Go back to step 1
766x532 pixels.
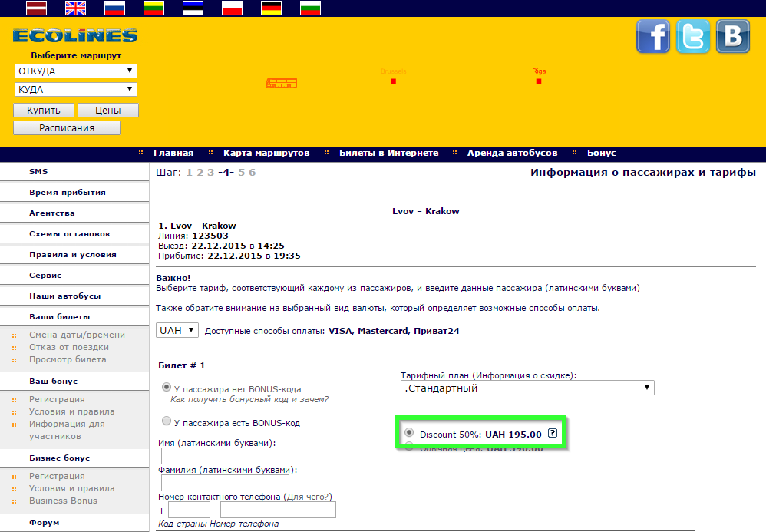click(x=189, y=173)
